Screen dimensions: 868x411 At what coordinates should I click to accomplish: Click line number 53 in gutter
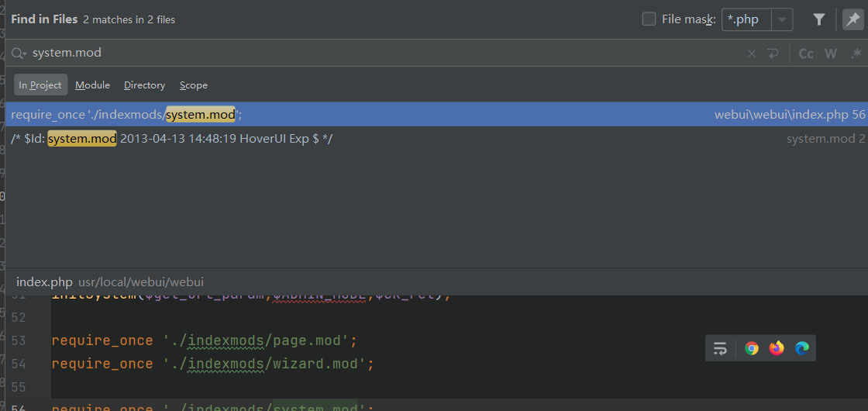19,340
